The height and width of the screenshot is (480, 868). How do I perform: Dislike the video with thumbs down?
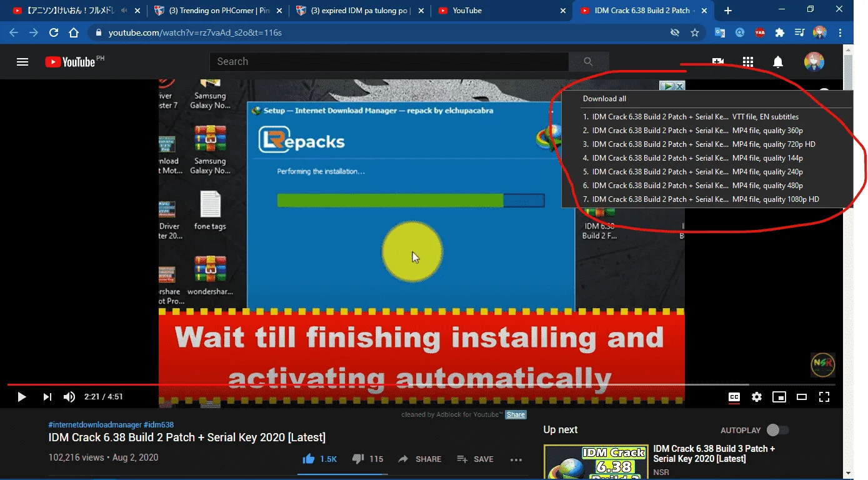coord(358,459)
